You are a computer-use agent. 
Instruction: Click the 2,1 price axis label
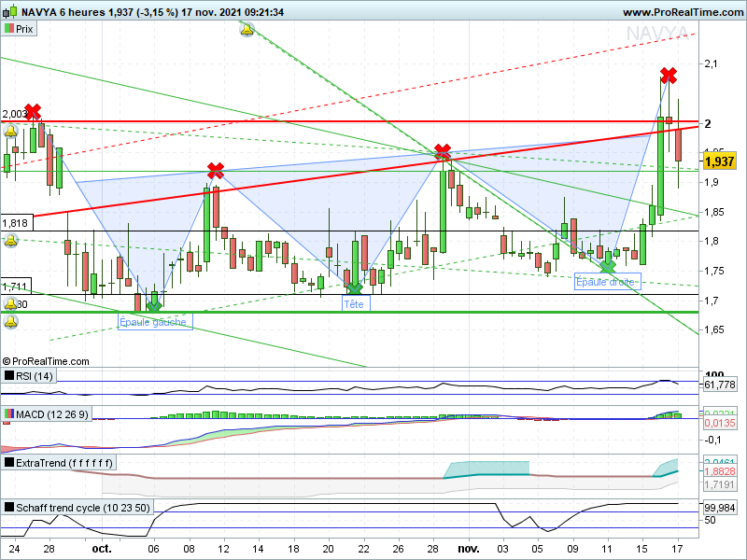[x=711, y=63]
